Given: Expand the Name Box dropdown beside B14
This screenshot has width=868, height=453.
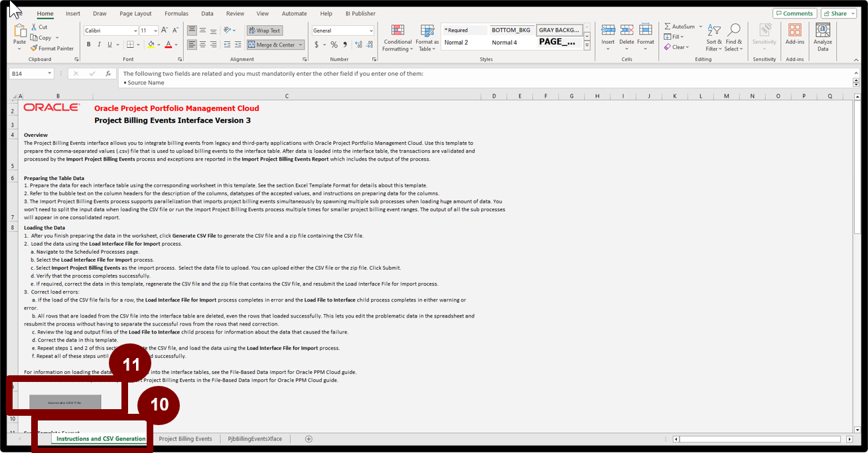Looking at the screenshot, I should 50,74.
